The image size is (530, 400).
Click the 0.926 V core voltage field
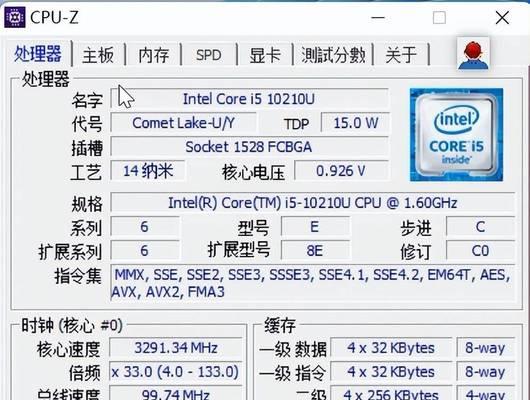[x=341, y=171]
